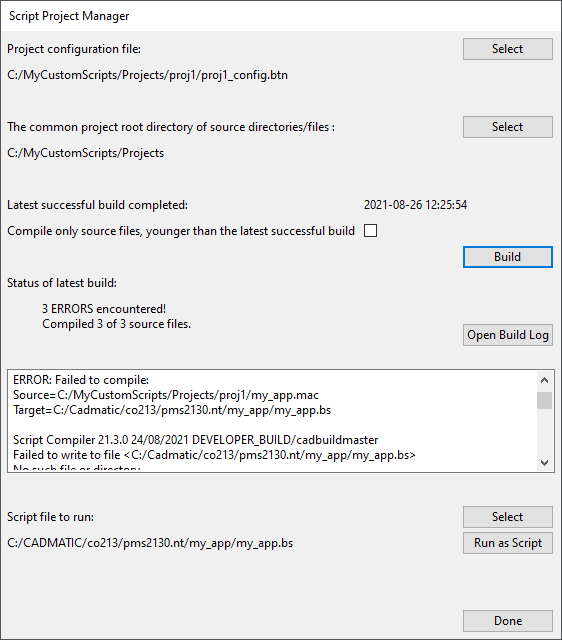Viewport: 562px width, 640px height.
Task: Run my_app.bs with Run as Script
Action: click(508, 543)
